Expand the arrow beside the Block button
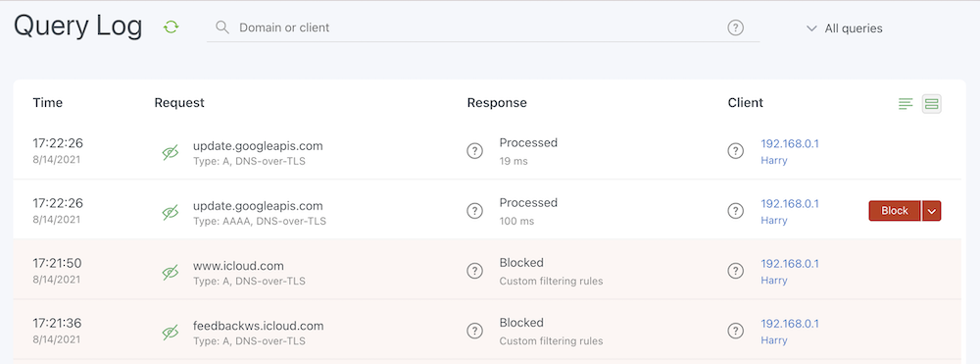 (x=932, y=211)
